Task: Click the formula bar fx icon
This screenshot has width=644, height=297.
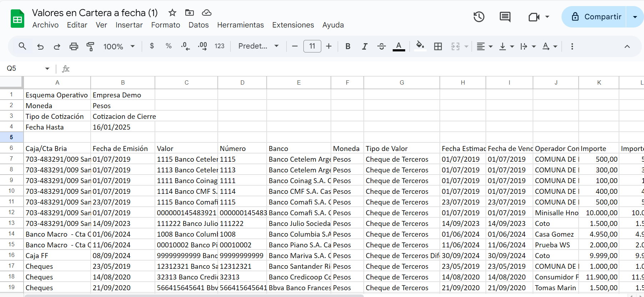Action: [66, 69]
